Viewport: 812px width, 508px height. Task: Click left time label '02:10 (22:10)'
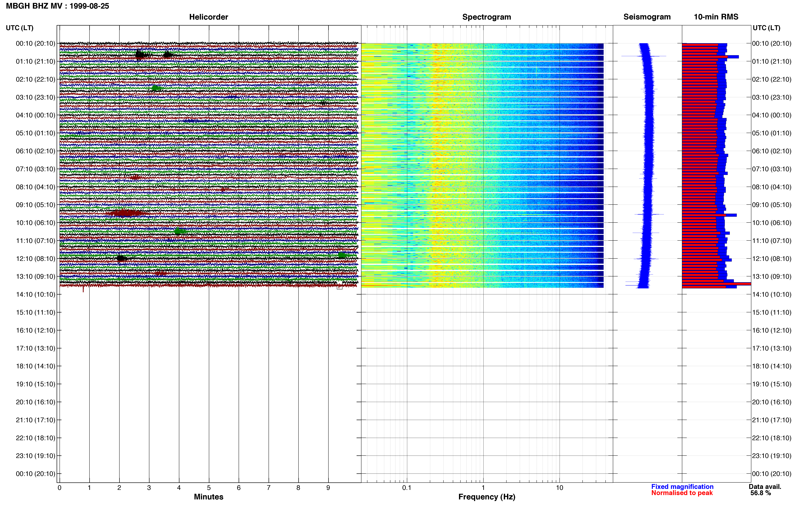tap(36, 79)
